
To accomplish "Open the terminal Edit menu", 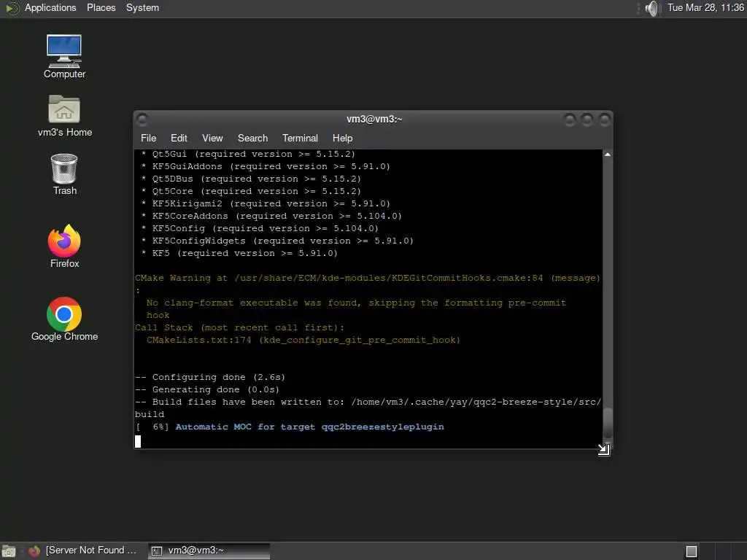I will pyautogui.click(x=179, y=138).
